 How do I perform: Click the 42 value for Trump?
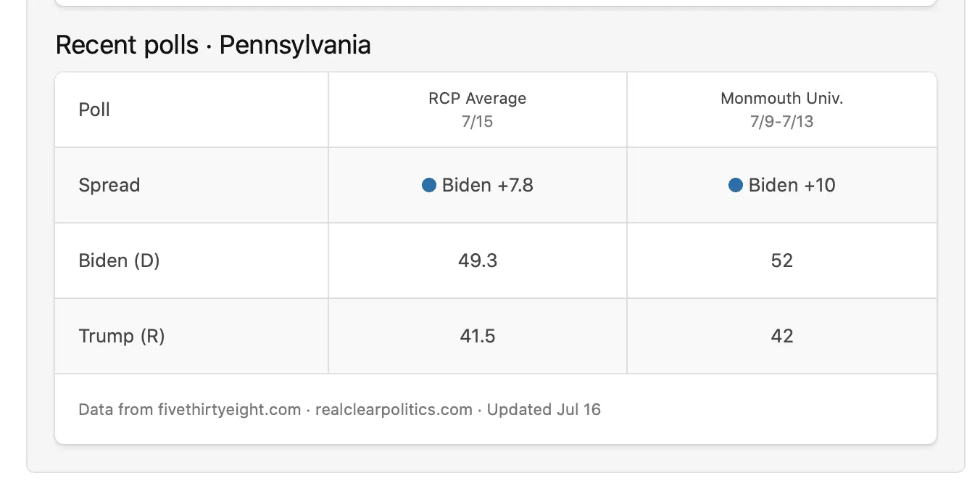tap(781, 336)
